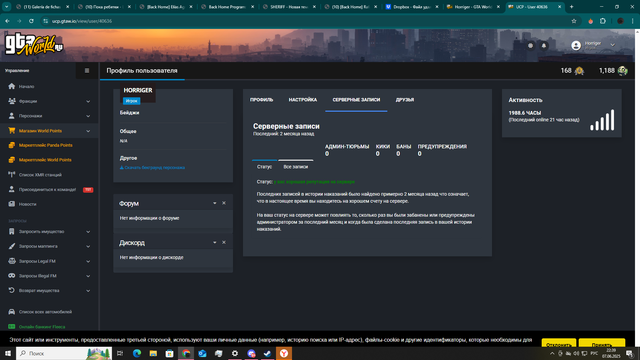Image resolution: width=640 pixels, height=360 pixels.
Task: Expand the Персонажи submenu chevron
Action: coord(88,116)
